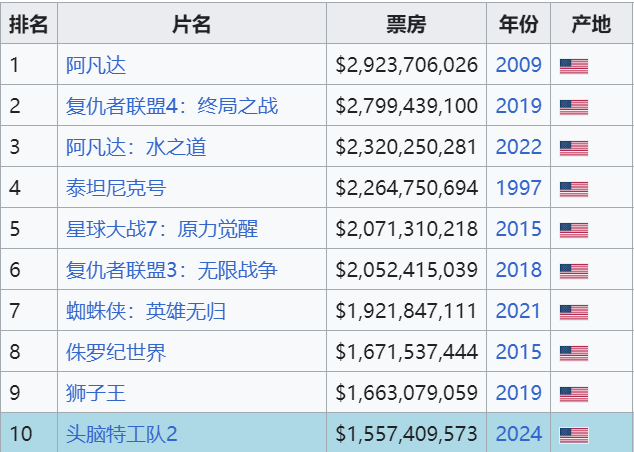Click rank number 10 cell
The width and height of the screenshot is (634, 452).
pos(29,433)
